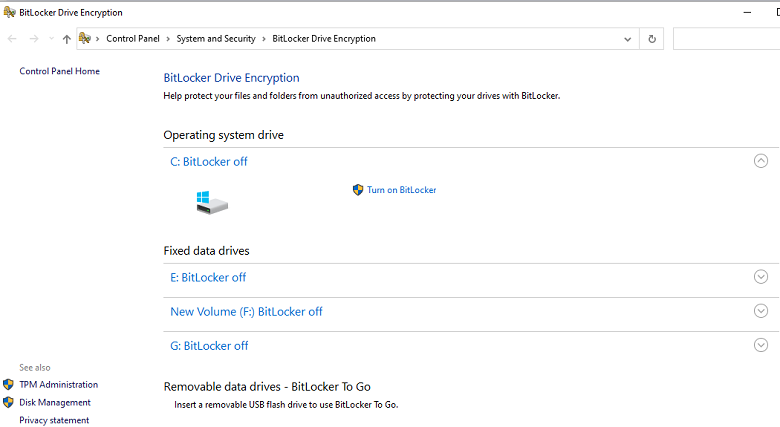Click the C: Windows drive icon
Viewport: 780px width, 427px height.
click(x=212, y=203)
